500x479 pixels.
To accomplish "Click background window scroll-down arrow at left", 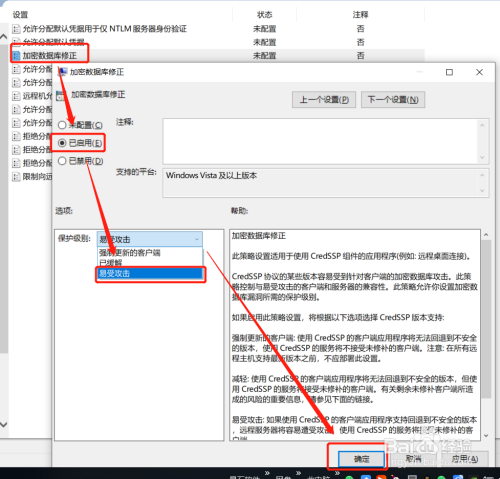I will pyautogui.click(x=4, y=425).
